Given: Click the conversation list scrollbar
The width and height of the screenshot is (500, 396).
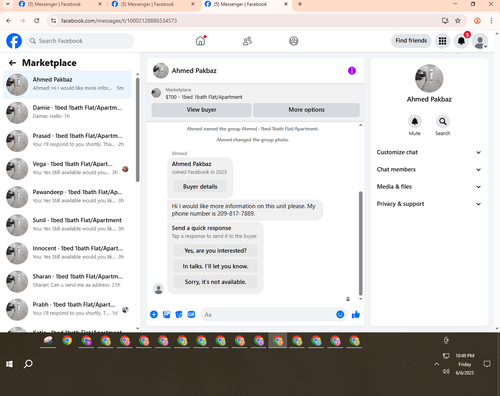Looking at the screenshot, I should pos(138,130).
